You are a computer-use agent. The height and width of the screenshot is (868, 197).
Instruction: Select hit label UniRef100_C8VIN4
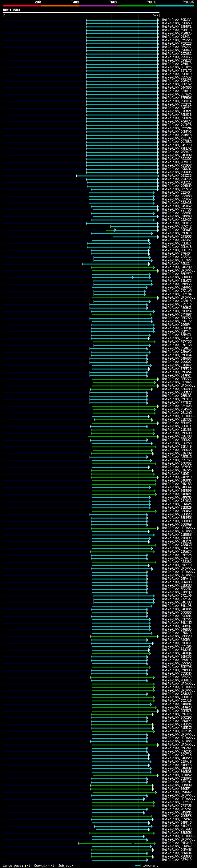point(176,782)
